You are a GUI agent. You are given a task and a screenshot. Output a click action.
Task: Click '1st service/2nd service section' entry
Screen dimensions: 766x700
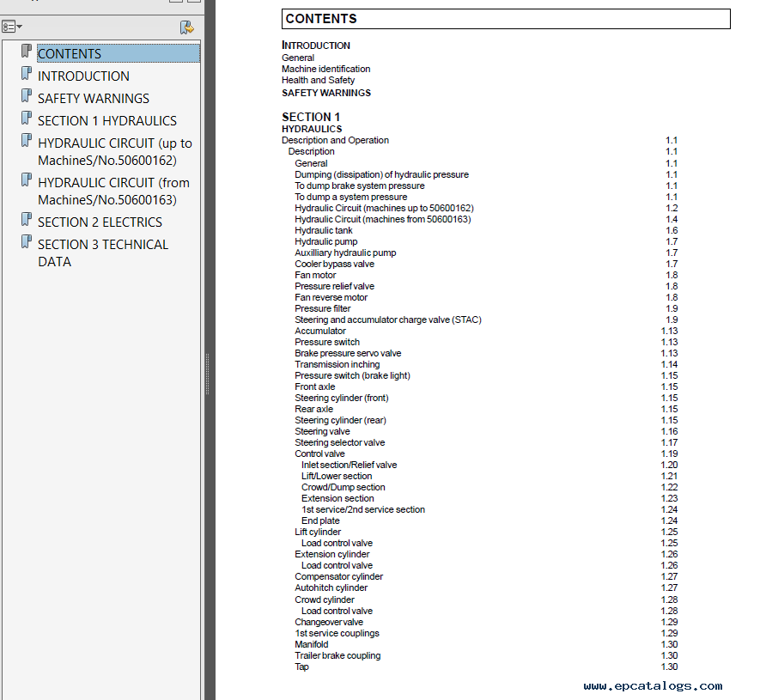[x=363, y=510]
